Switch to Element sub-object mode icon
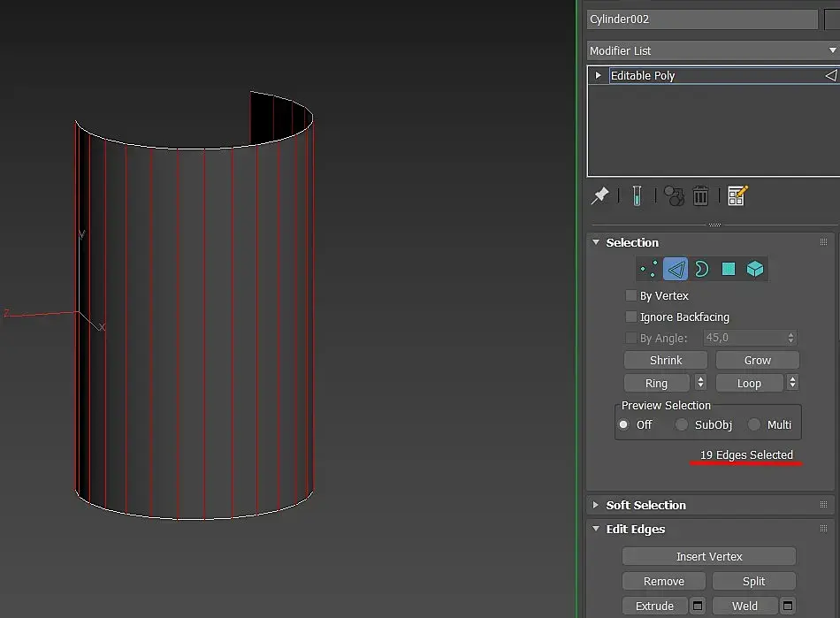840x618 pixels. 755,269
